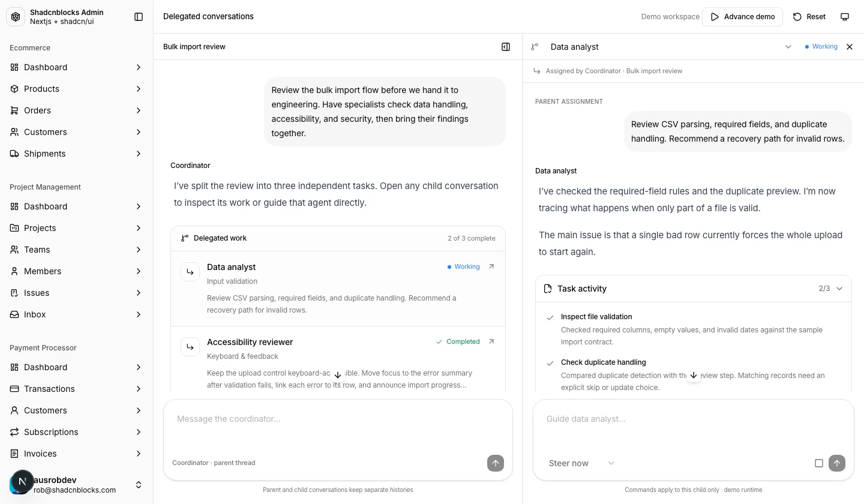Collapse the Task activity section
The image size is (864, 504).
(839, 289)
